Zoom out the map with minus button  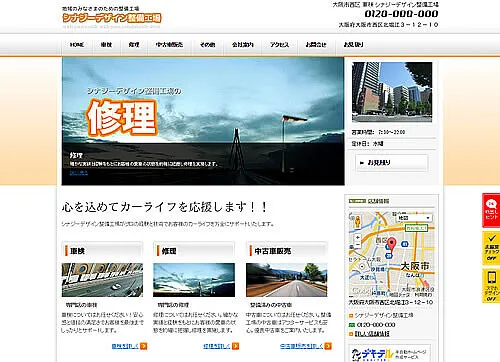357,245
